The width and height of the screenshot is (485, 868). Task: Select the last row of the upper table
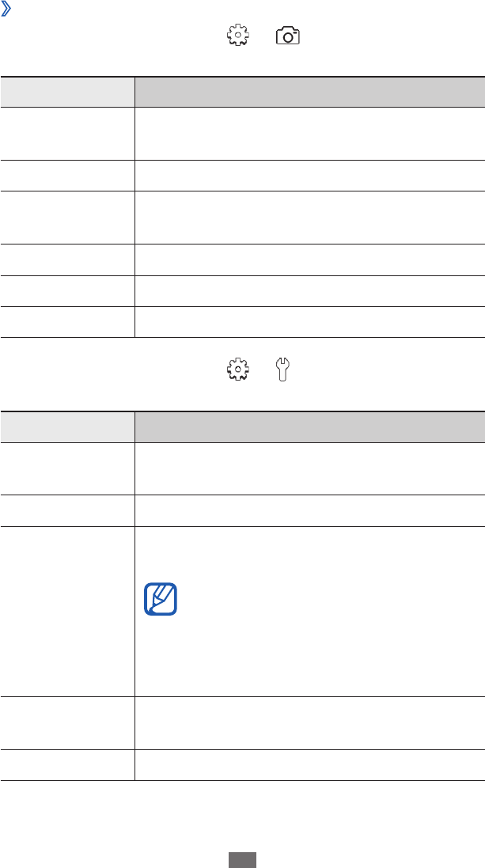pos(242,323)
